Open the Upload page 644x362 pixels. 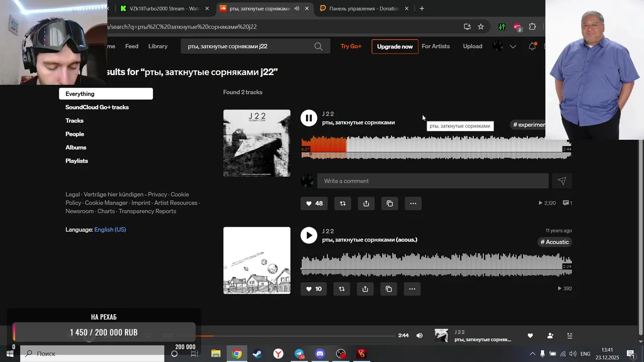pyautogui.click(x=472, y=46)
